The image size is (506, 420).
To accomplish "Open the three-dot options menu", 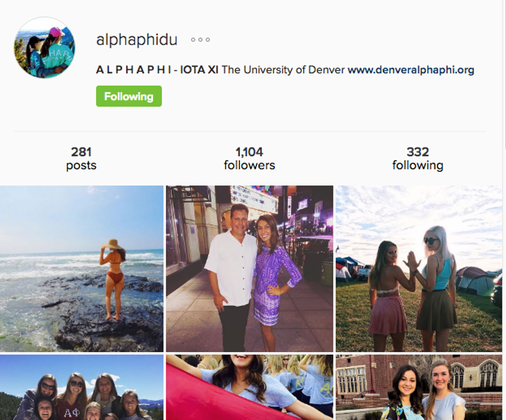I will click(x=200, y=40).
